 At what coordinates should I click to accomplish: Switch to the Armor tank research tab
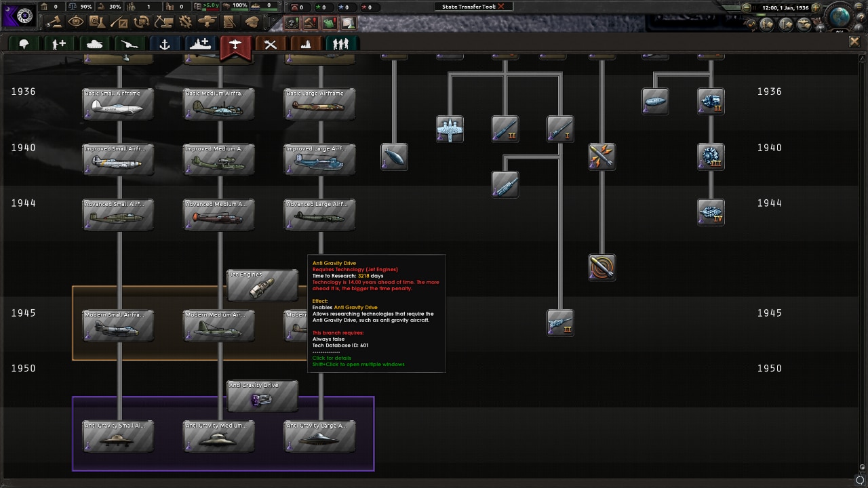click(x=94, y=44)
